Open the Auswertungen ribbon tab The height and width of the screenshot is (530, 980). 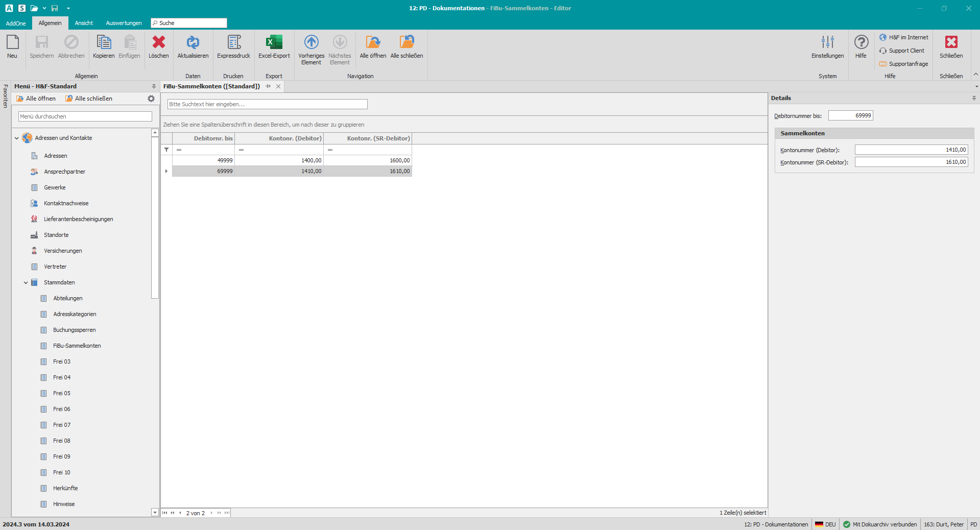124,23
